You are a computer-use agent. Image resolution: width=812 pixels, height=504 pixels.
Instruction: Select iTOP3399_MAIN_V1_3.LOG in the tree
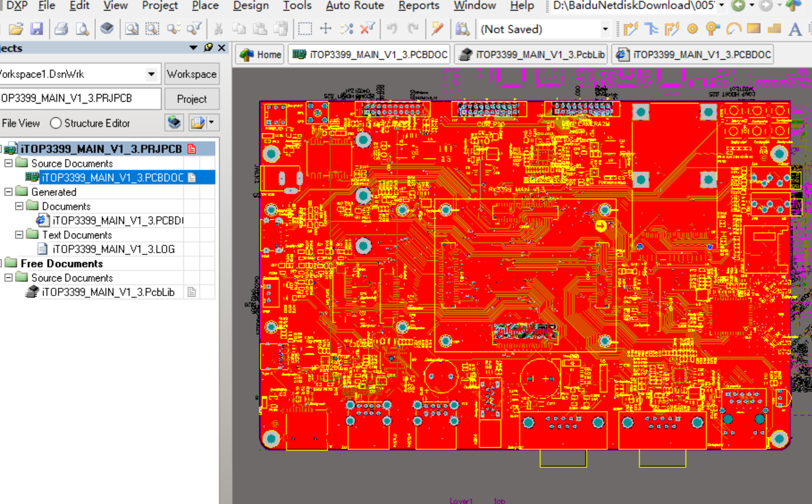[113, 249]
